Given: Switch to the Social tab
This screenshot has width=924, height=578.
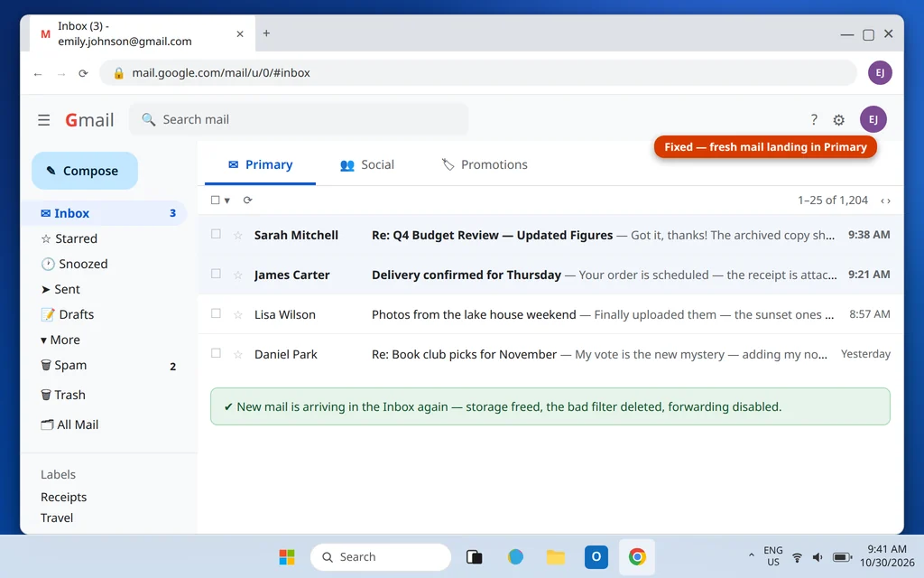Looking at the screenshot, I should (x=367, y=164).
